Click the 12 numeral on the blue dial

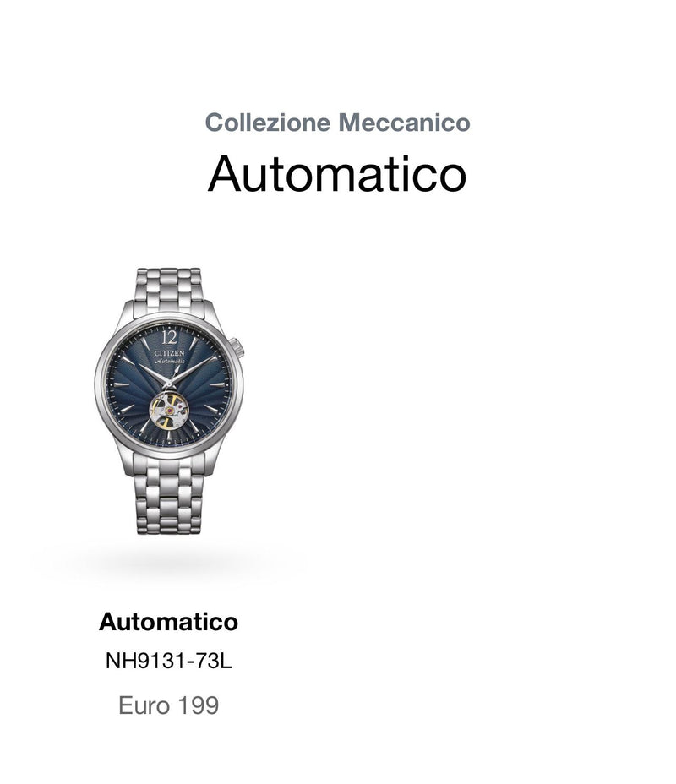point(169,337)
